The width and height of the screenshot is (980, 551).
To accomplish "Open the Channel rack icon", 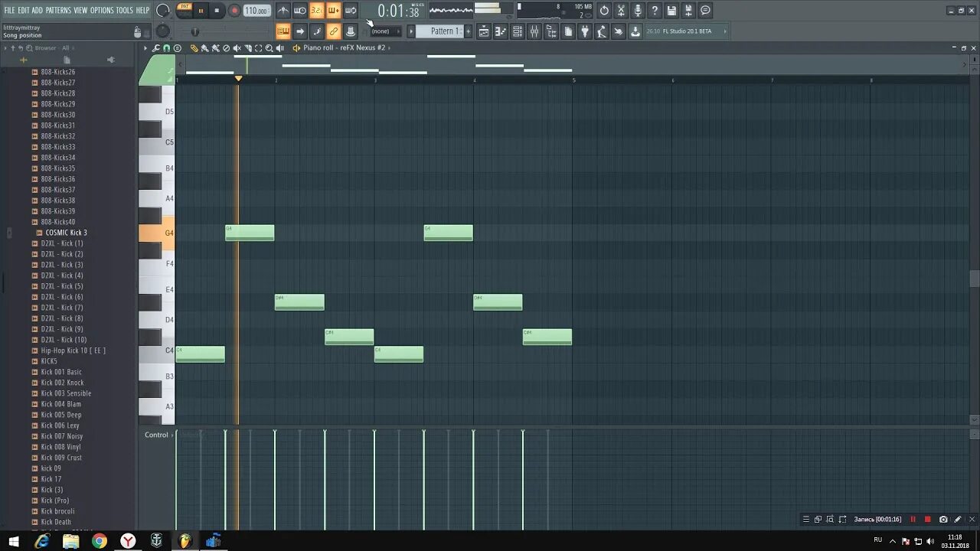I will pyautogui.click(x=517, y=31).
